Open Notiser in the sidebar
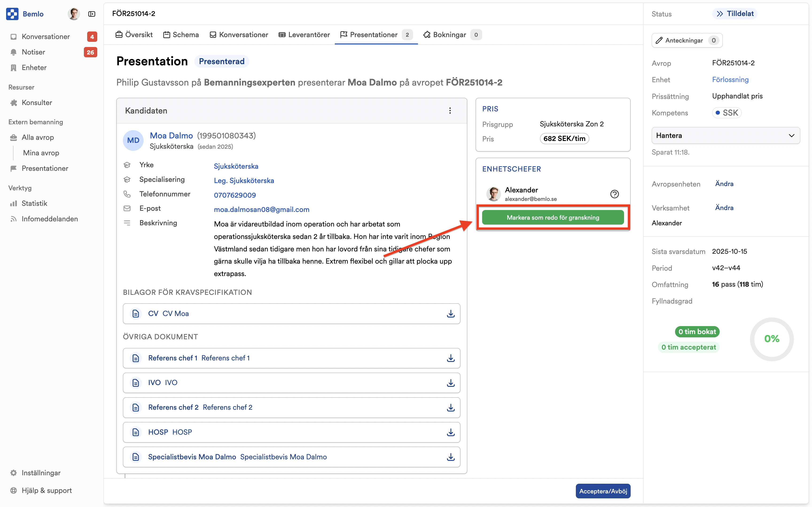812x507 pixels. [33, 52]
